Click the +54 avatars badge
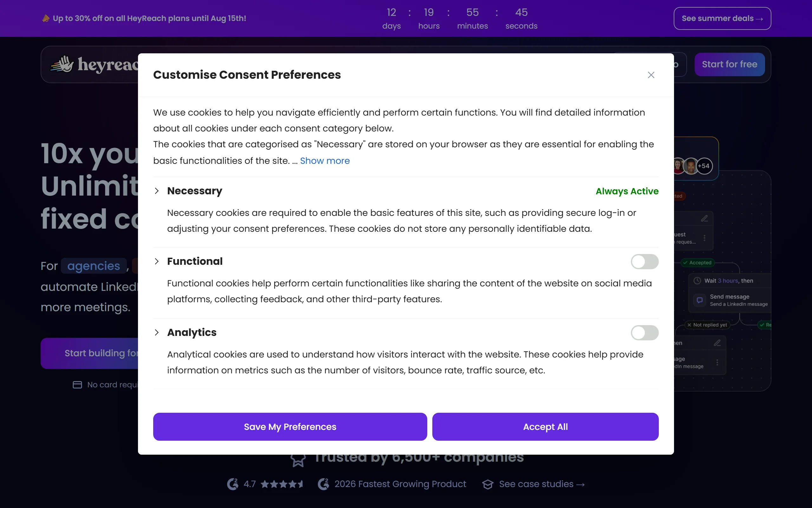 (704, 166)
